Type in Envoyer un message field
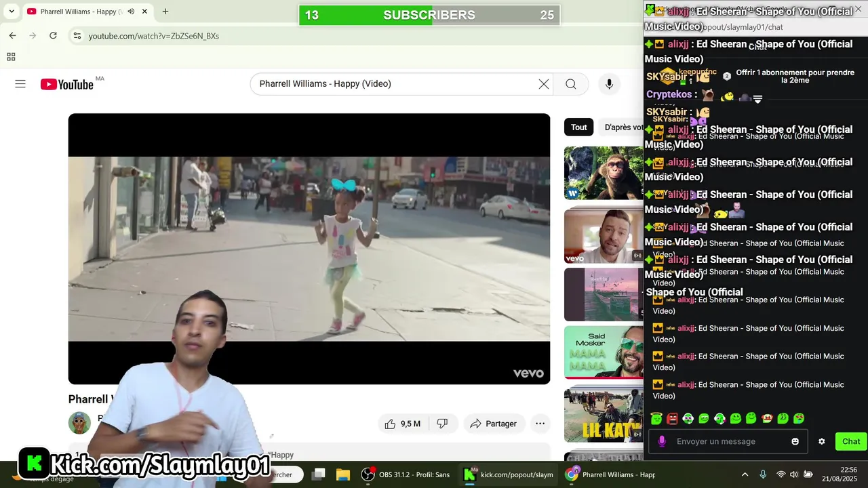Screen dimensions: 868x488 pyautogui.click(x=729, y=441)
